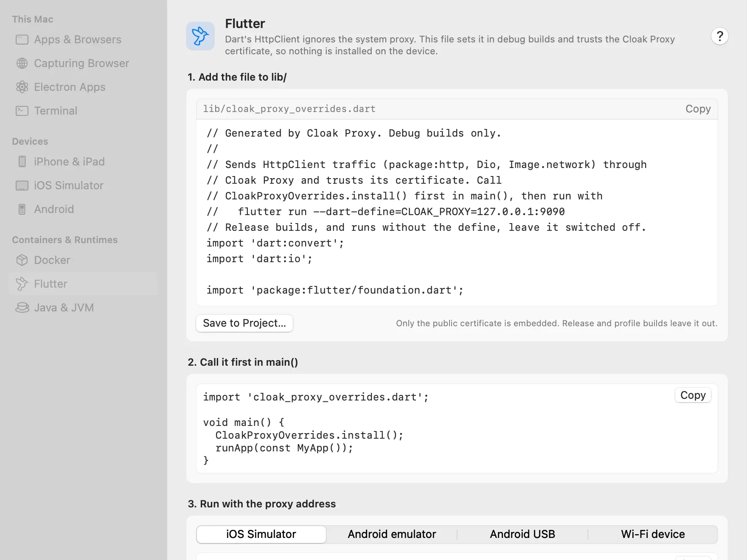Click the Android device icon
This screenshot has width=747, height=560.
tap(22, 209)
